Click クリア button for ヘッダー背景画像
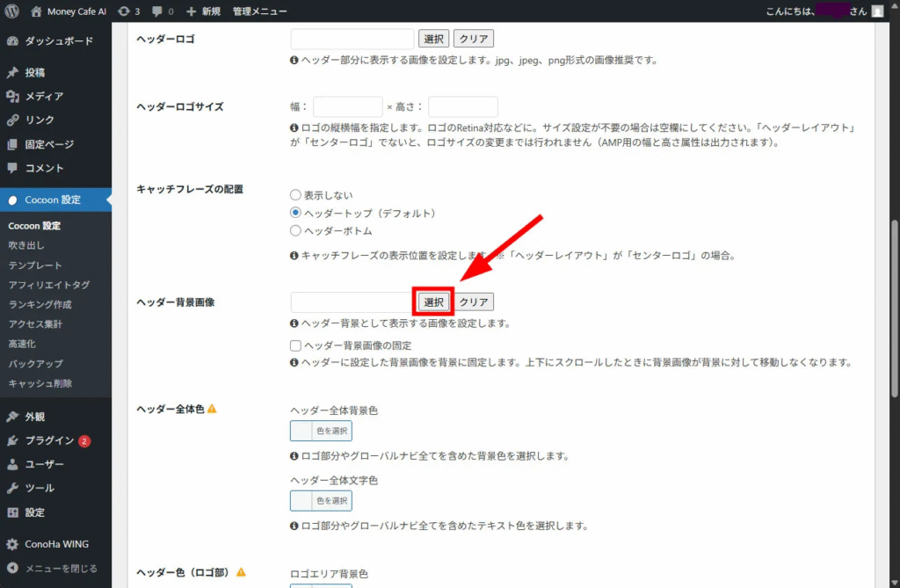 (474, 301)
